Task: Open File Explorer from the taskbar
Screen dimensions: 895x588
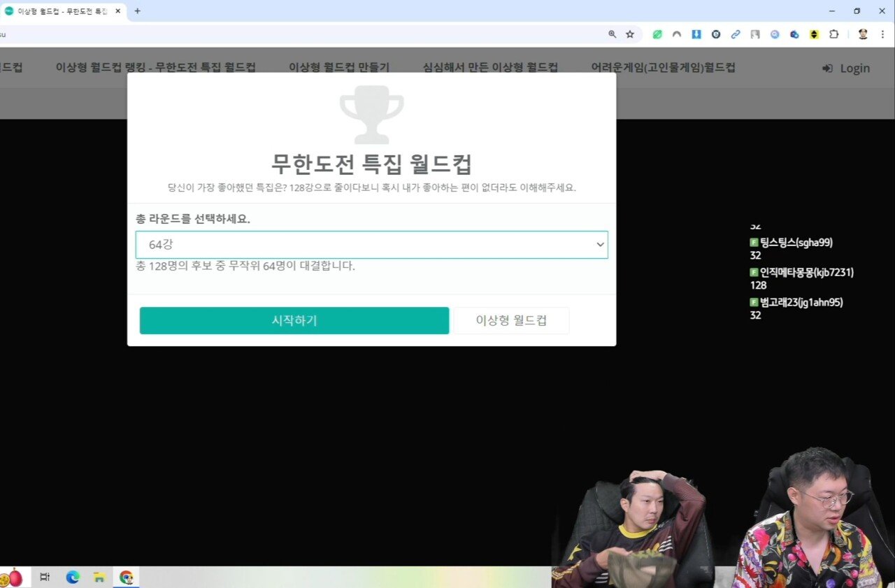Action: pos(99,577)
